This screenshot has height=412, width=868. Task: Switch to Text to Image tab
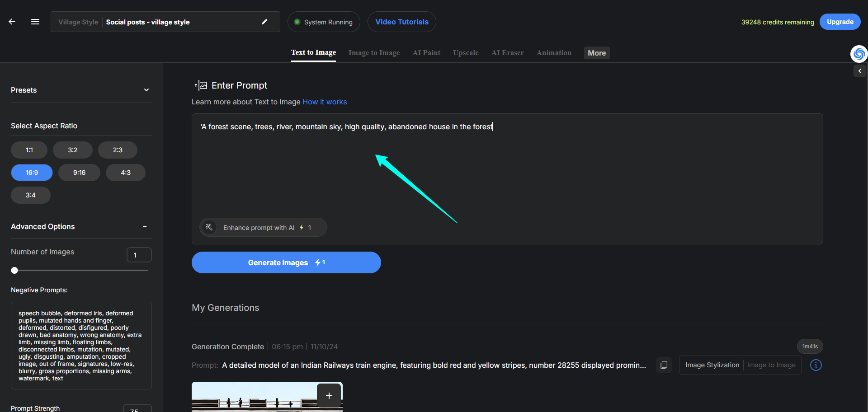pos(313,53)
